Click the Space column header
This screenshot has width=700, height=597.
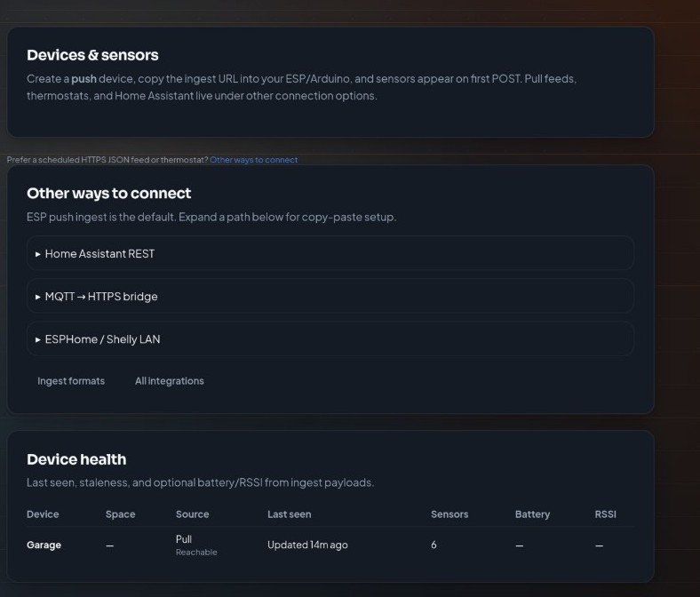pyautogui.click(x=121, y=514)
